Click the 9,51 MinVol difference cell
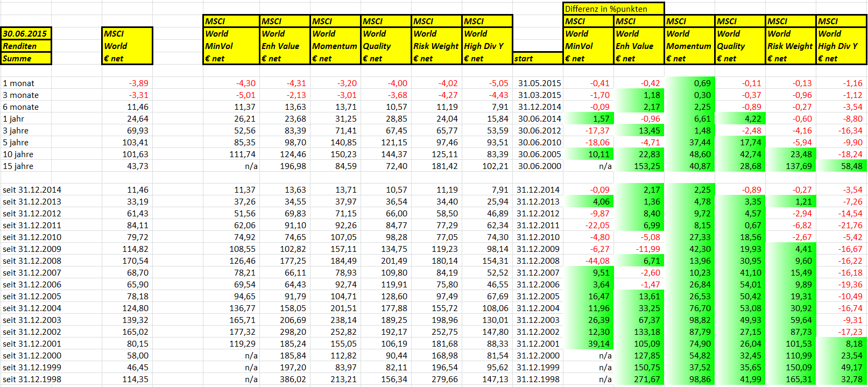 588,272
